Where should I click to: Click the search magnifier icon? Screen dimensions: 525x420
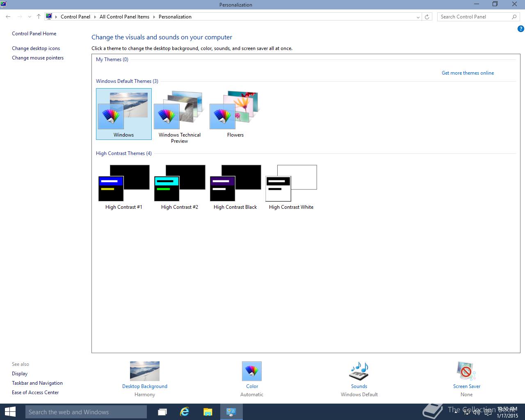[514, 17]
